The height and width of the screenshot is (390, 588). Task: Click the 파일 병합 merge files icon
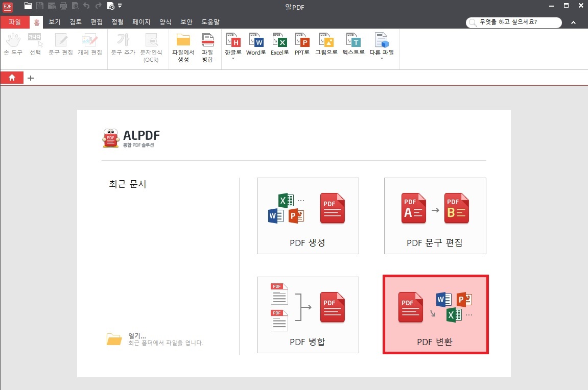[x=207, y=47]
